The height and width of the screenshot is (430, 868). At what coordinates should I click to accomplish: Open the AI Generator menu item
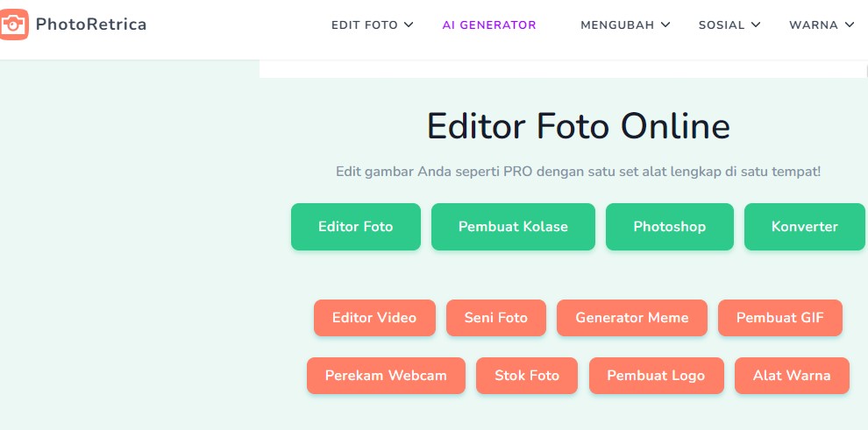pos(489,25)
